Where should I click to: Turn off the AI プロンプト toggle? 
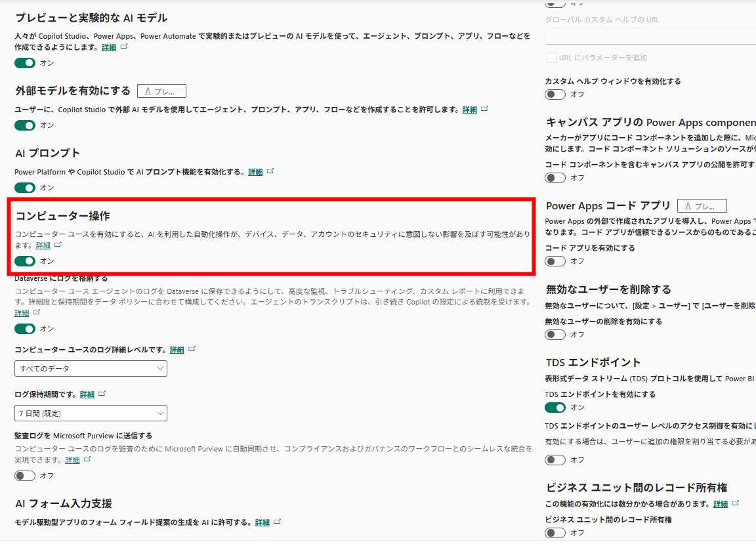pyautogui.click(x=24, y=188)
